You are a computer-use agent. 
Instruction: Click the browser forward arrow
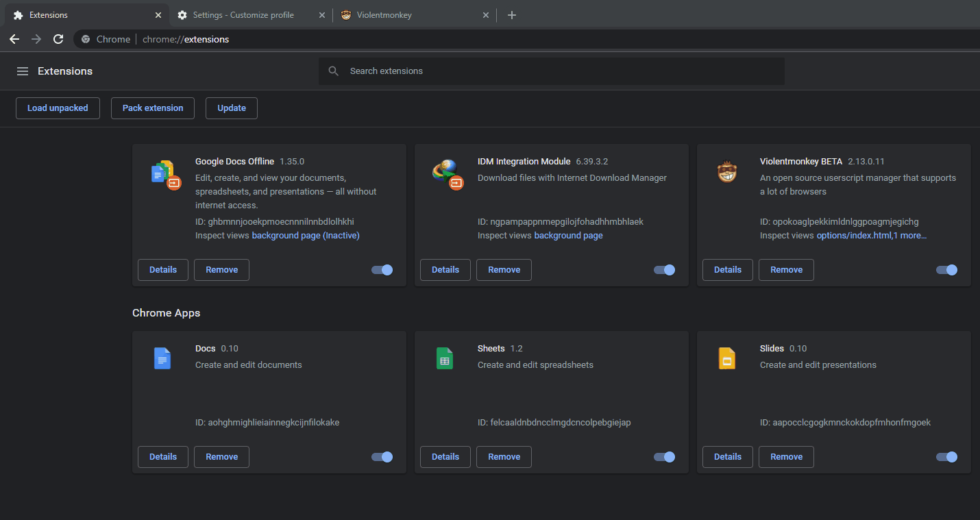coord(36,39)
